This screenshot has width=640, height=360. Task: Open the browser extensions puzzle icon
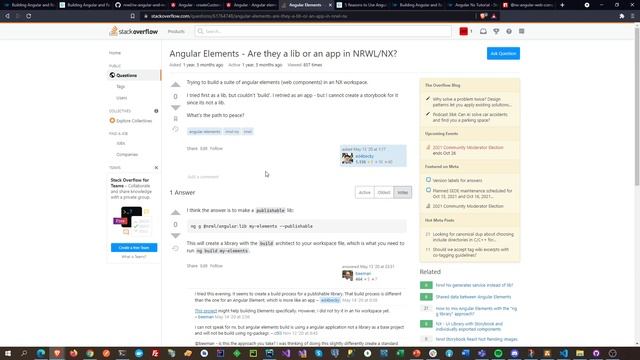pyautogui.click(x=622, y=16)
